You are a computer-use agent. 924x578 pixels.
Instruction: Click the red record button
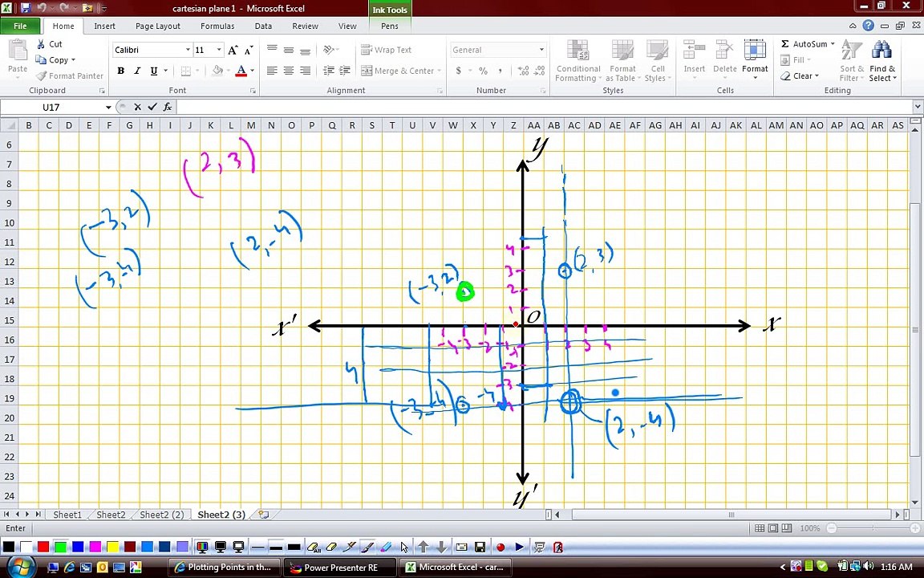coord(500,547)
